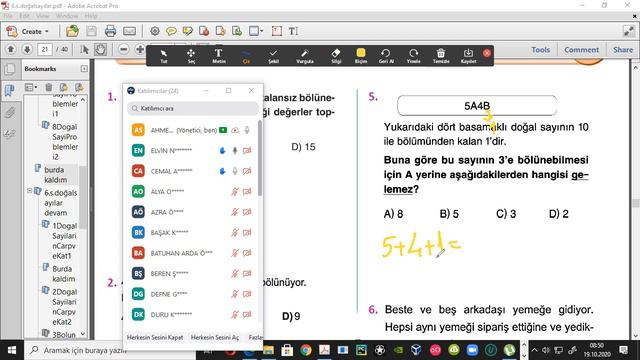Screen dimensions: 640x360
Task: Choose the Select tool cursor icon
Action: pos(84,49)
